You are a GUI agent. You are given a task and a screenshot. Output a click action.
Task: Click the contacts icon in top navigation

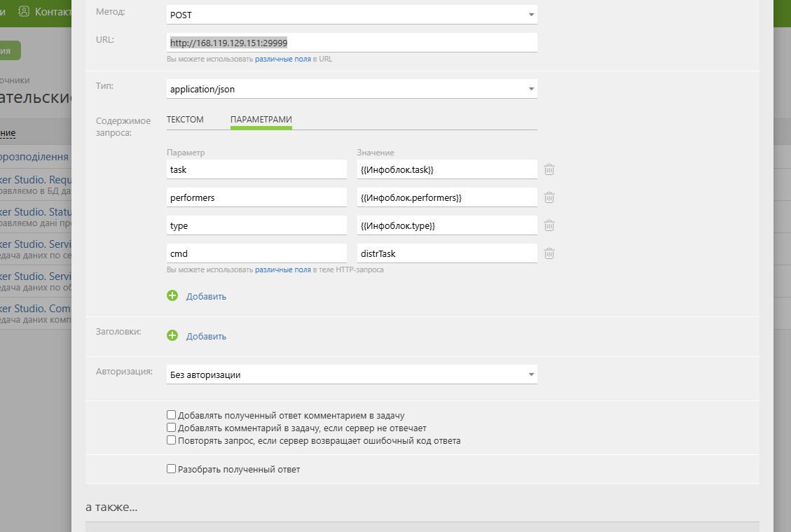[24, 11]
